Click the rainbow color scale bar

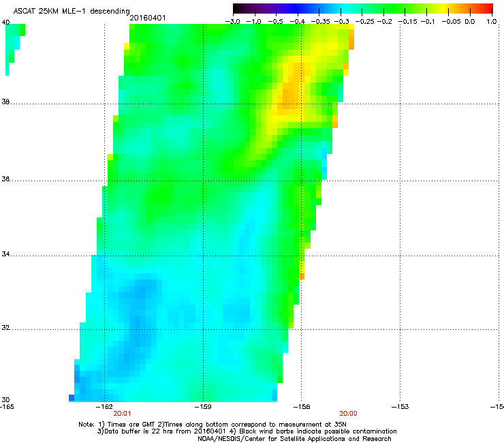click(363, 8)
